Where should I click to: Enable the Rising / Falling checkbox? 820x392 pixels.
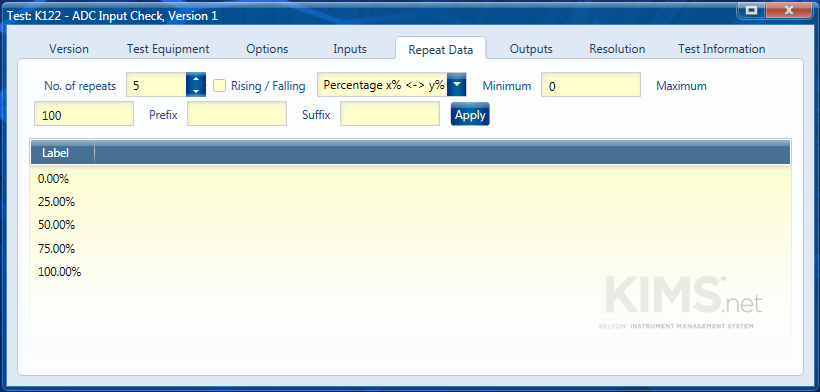[220, 86]
